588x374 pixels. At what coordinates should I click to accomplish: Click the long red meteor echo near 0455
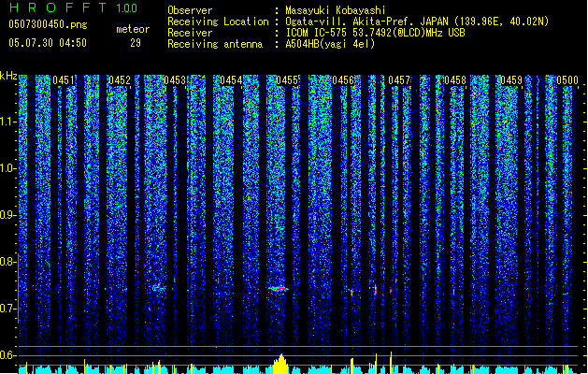[278, 289]
